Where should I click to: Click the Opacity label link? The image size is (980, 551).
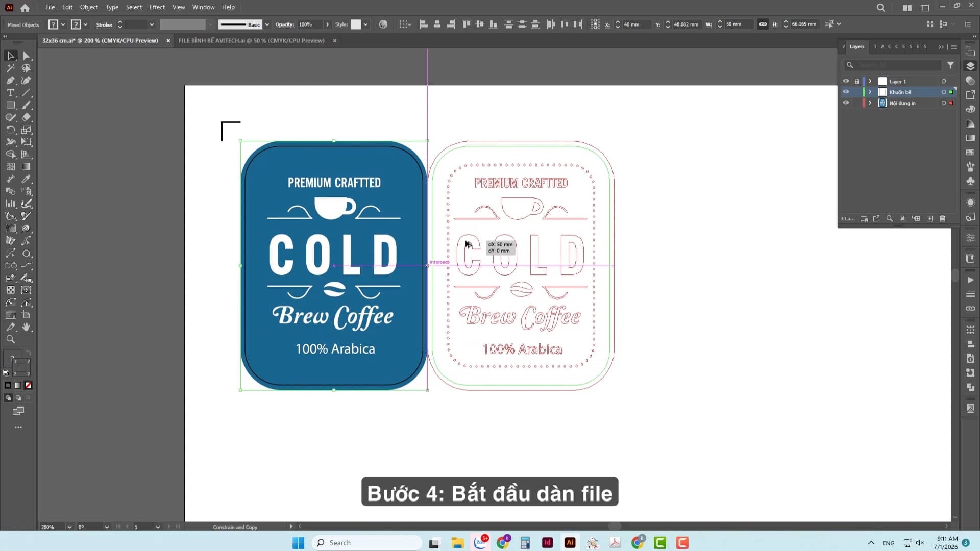284,24
